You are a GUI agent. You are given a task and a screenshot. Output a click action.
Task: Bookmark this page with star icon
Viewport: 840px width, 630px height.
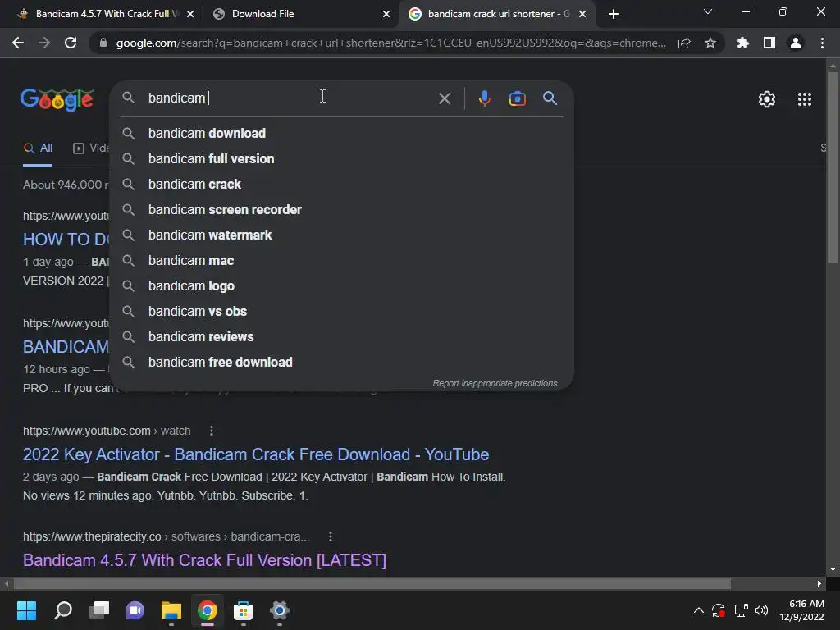(710, 43)
